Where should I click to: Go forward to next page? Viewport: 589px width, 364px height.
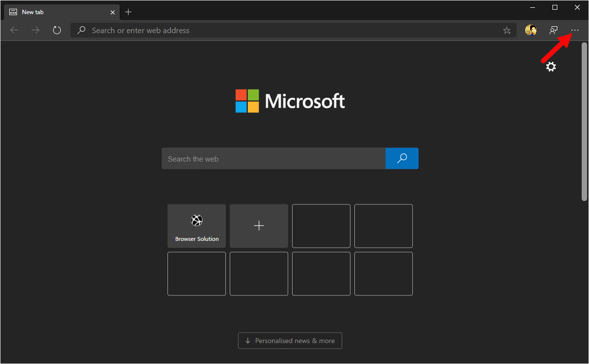pos(36,30)
